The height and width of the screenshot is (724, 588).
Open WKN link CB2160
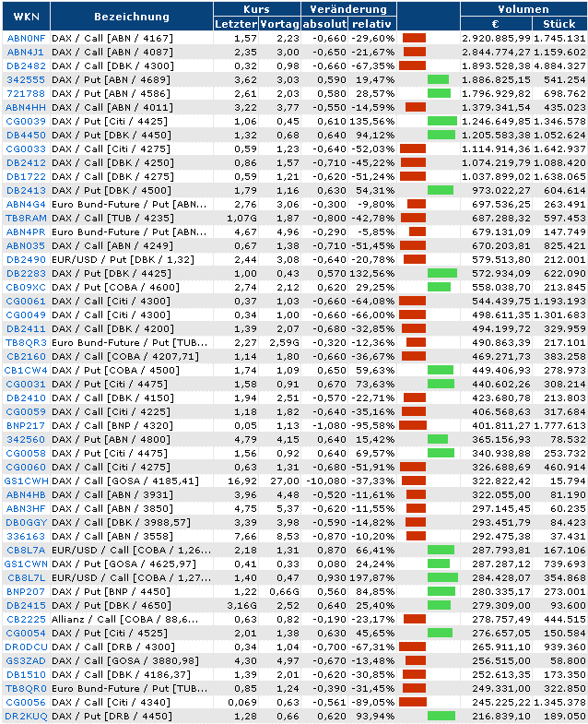[x=27, y=357]
